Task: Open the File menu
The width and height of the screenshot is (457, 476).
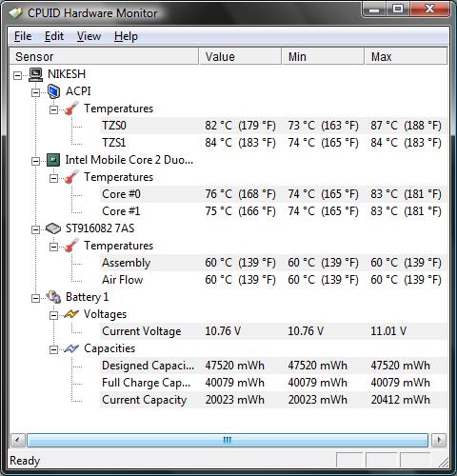Action: click(x=23, y=36)
